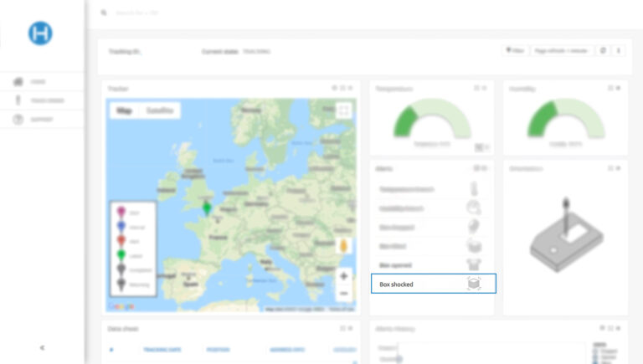
Task: Click the pink pin in map legend
Action: click(121, 213)
